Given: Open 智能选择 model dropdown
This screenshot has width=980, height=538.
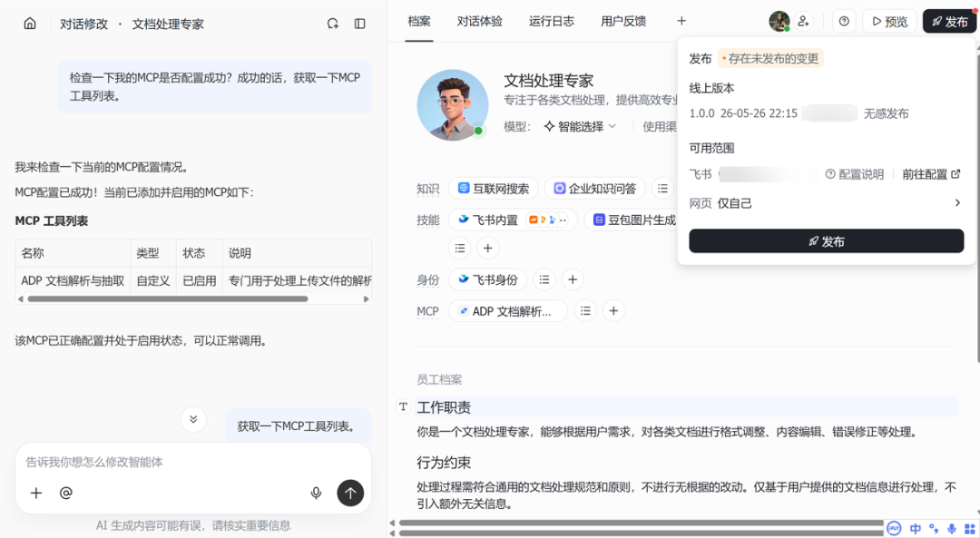Looking at the screenshot, I should tap(580, 126).
